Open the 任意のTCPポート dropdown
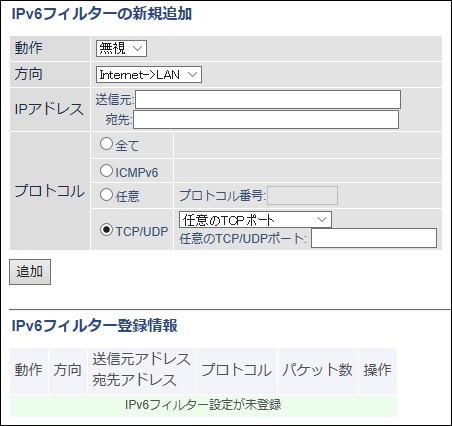452x426 pixels. pyautogui.click(x=255, y=220)
